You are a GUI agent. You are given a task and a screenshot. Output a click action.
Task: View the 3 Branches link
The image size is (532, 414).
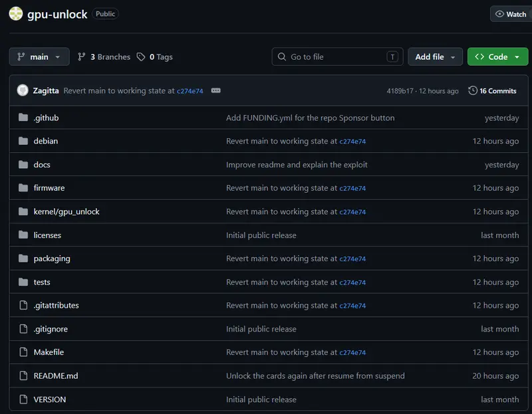pos(110,57)
